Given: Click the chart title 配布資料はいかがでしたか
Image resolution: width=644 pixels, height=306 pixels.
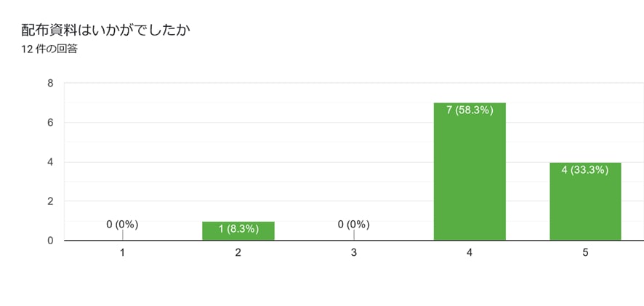Looking at the screenshot, I should coord(105,30).
